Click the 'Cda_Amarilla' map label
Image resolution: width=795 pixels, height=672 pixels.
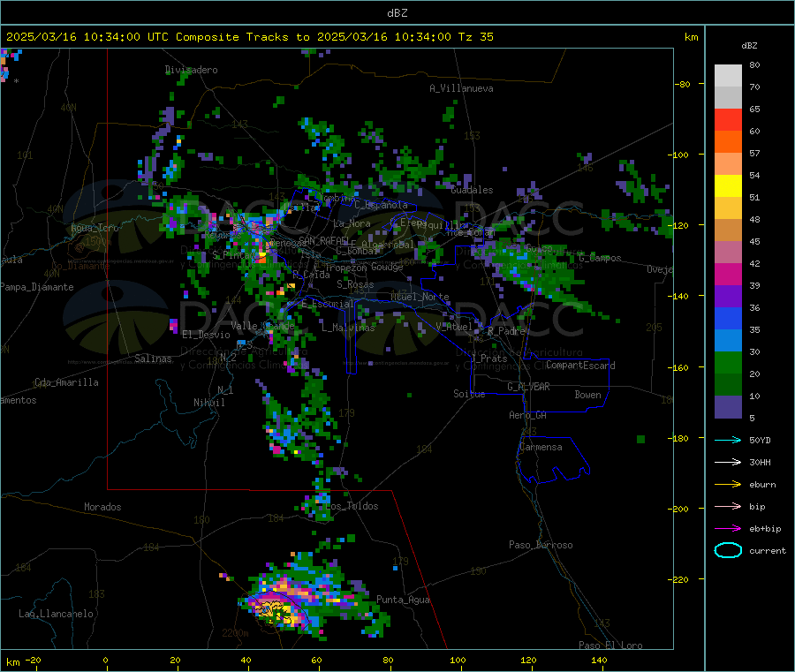[66, 382]
